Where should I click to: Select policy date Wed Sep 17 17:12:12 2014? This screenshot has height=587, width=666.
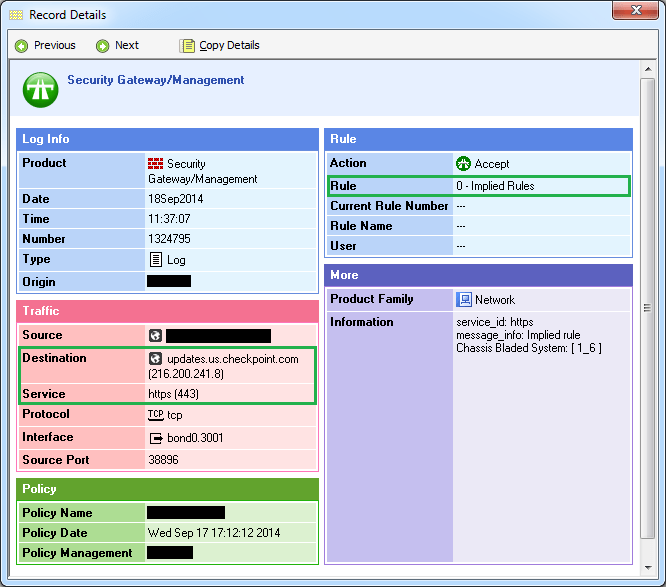click(214, 533)
